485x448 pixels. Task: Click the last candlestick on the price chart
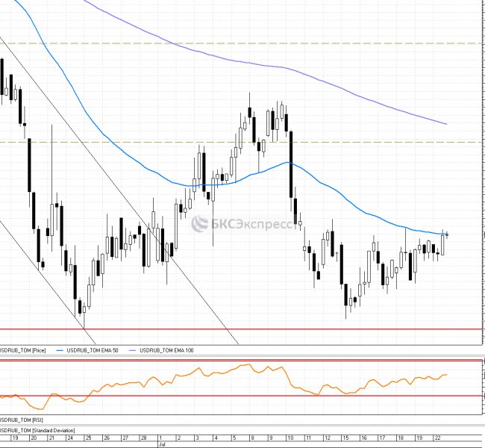tap(447, 234)
